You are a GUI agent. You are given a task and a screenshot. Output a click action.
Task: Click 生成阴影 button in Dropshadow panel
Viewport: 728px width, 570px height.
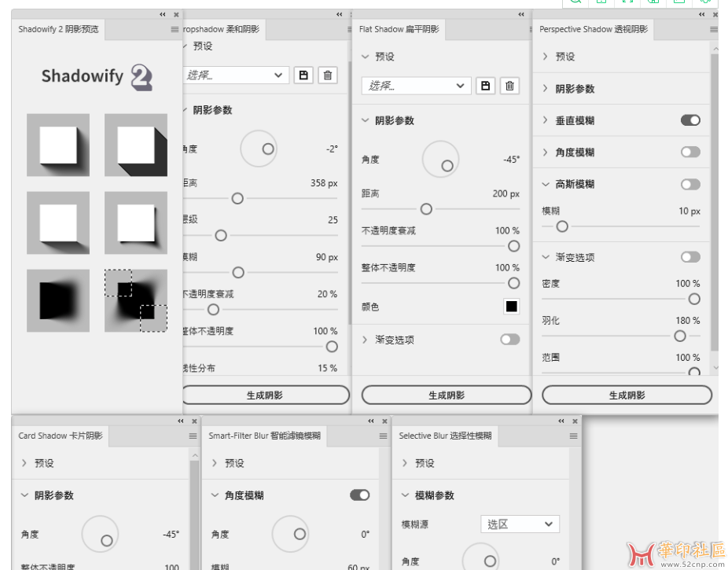[x=265, y=395]
